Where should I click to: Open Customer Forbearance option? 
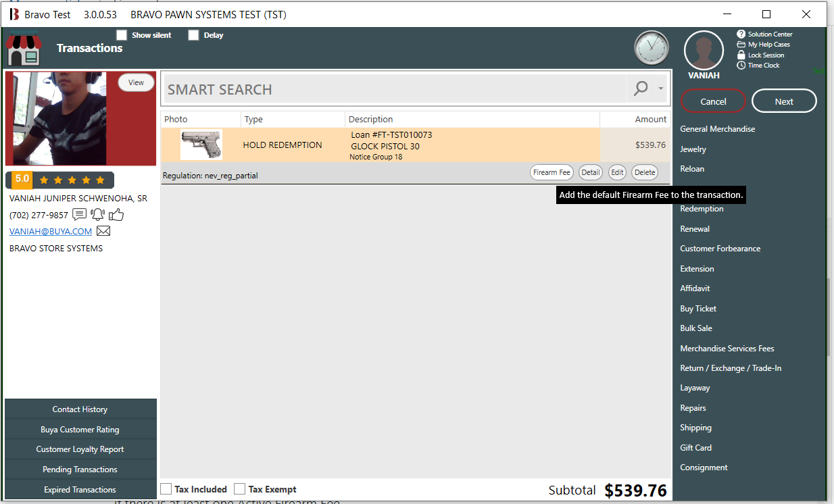pos(720,249)
